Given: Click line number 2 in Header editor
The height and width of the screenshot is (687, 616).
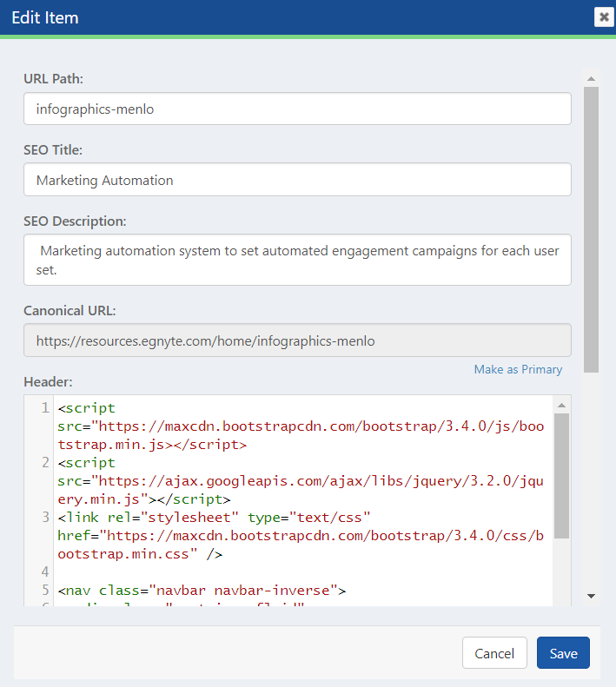Looking at the screenshot, I should tap(45, 463).
